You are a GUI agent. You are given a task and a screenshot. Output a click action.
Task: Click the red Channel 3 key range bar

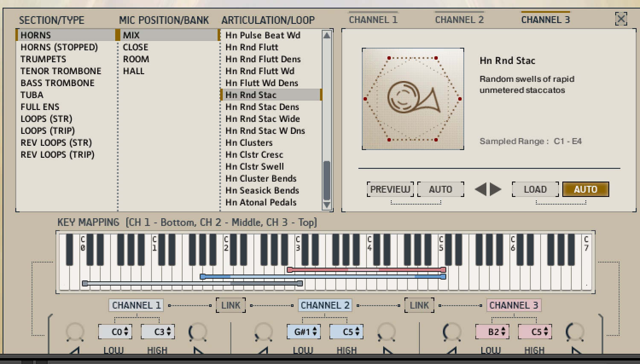click(366, 270)
